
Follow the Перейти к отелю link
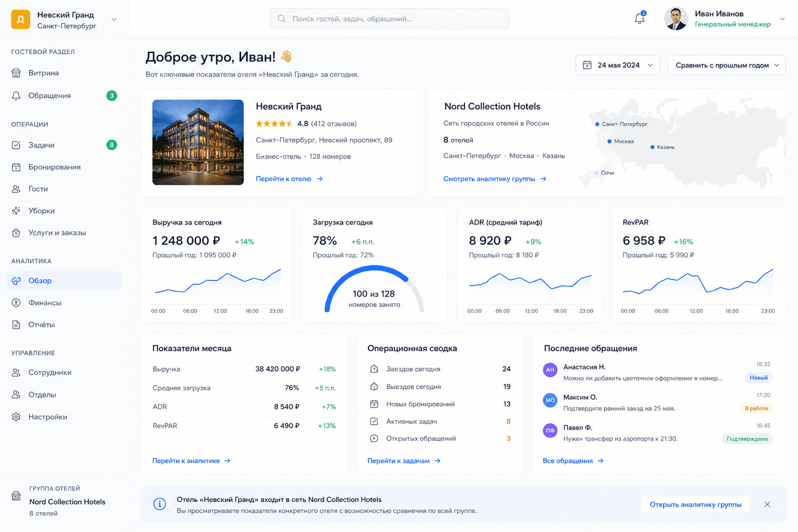(289, 179)
